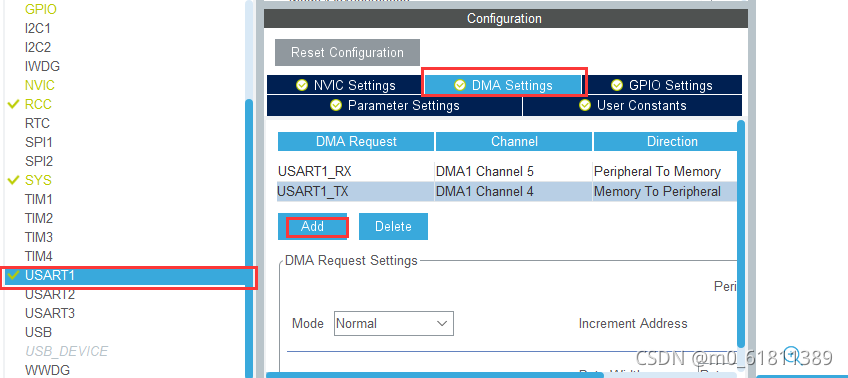The width and height of the screenshot is (848, 378).
Task: Click the DMA Request column header
Action: pos(356,142)
